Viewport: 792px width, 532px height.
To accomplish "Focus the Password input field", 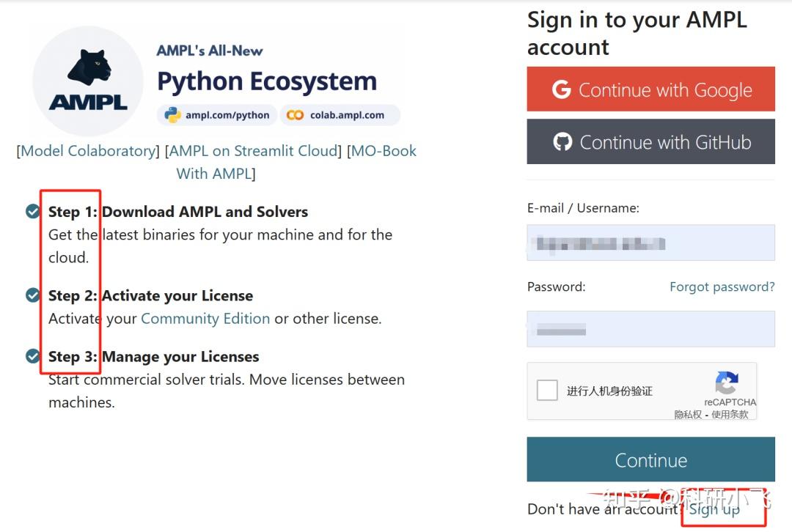I will click(650, 329).
